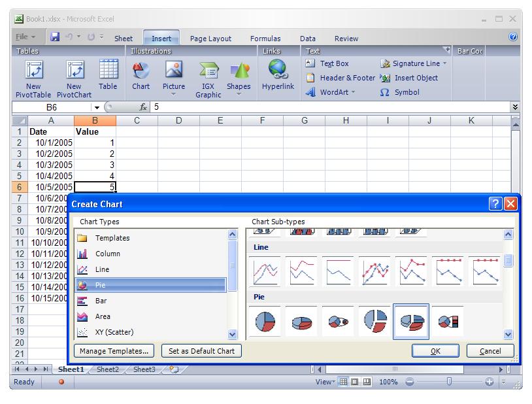The height and width of the screenshot is (404, 532).
Task: Select the first Line chart sub-type
Action: click(265, 271)
